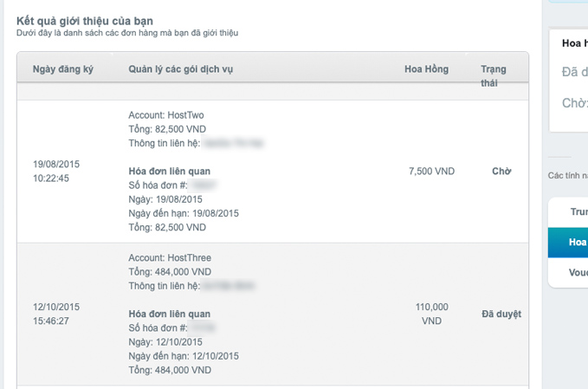
Task: Click the Đã duyệt status label
Action: (501, 314)
